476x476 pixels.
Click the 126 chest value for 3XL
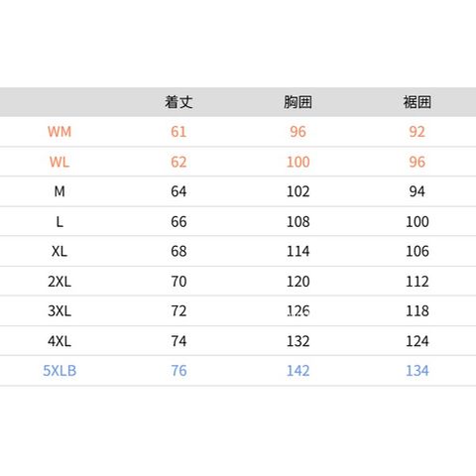point(297,311)
